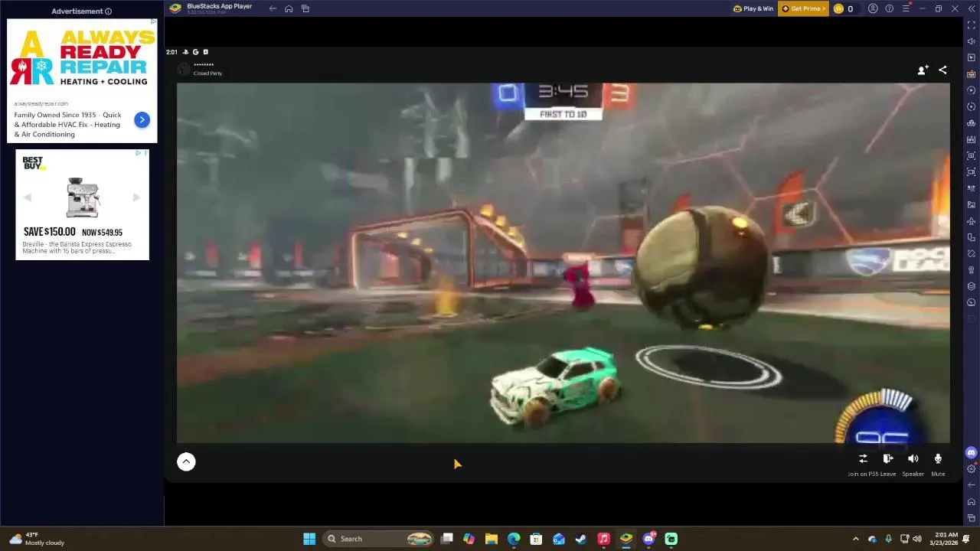Open the clock showing 2:01 AM
Viewport: 980px width, 551px height.
pyautogui.click(x=946, y=539)
